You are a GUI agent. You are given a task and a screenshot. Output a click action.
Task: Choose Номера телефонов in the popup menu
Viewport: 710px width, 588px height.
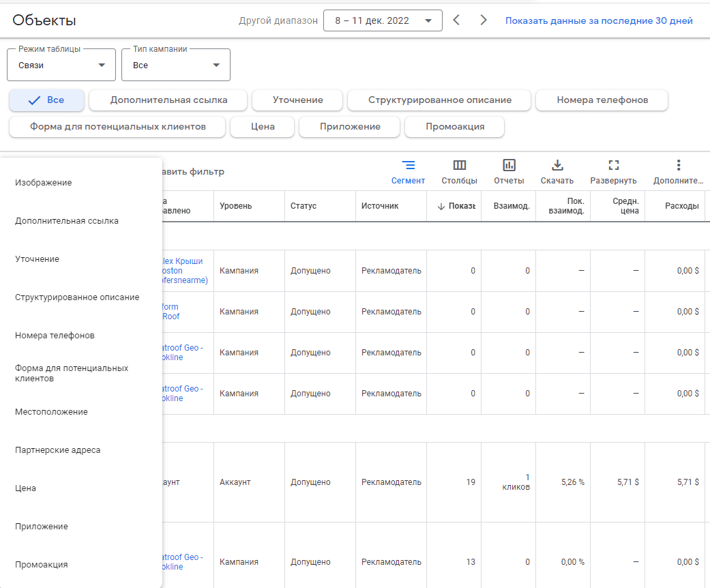[x=81, y=335]
